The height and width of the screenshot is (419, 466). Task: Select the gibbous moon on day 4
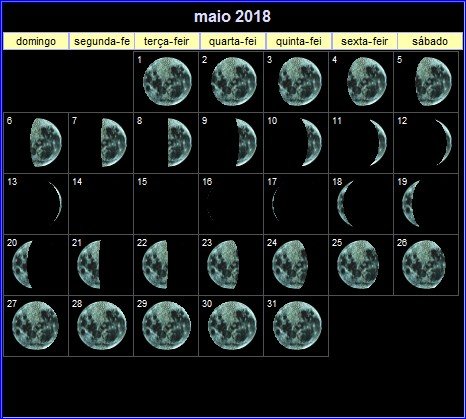(x=367, y=82)
